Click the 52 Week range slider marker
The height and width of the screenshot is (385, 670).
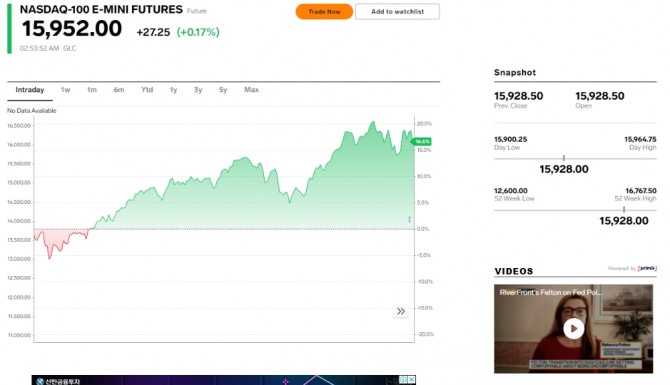(624, 210)
